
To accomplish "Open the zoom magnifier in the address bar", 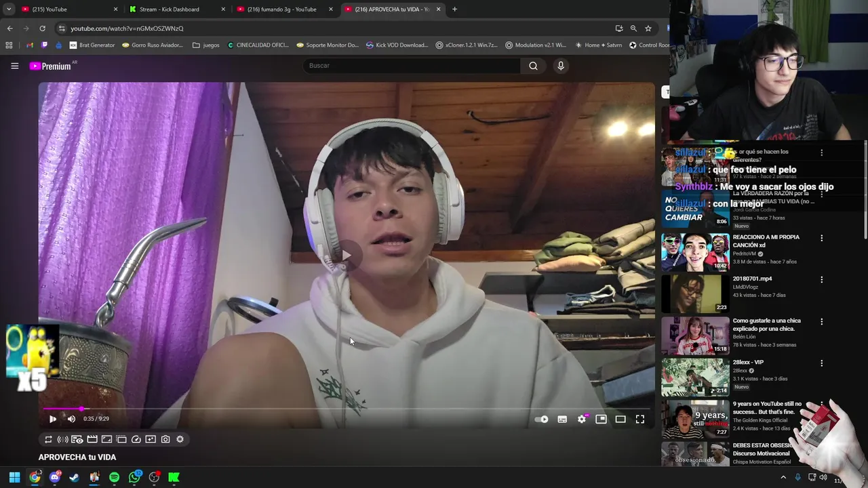I will pyautogui.click(x=633, y=28).
